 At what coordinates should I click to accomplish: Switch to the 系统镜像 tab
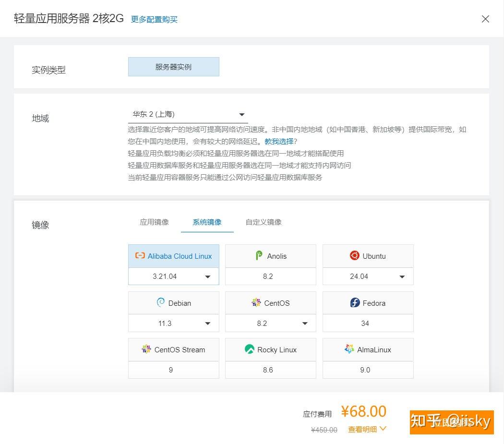[207, 222]
